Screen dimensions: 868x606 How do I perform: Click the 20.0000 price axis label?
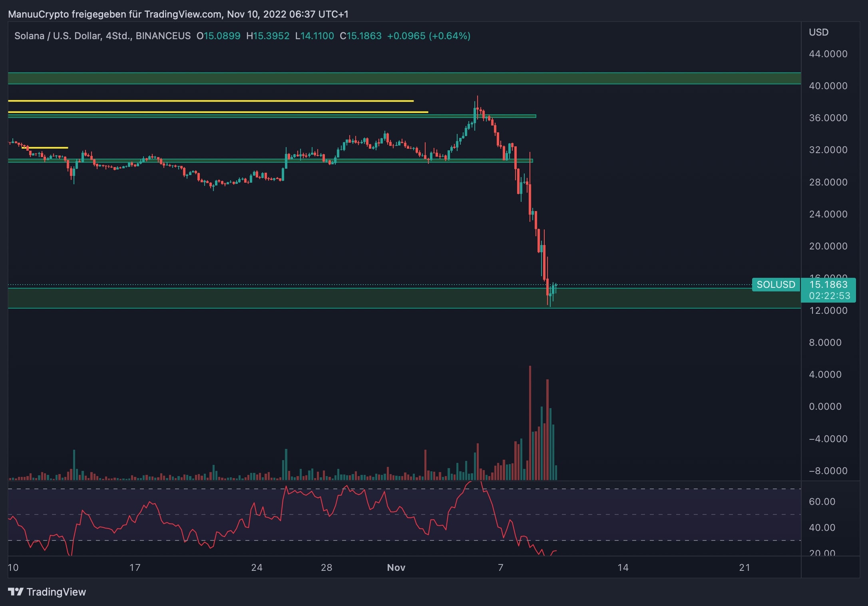click(828, 246)
